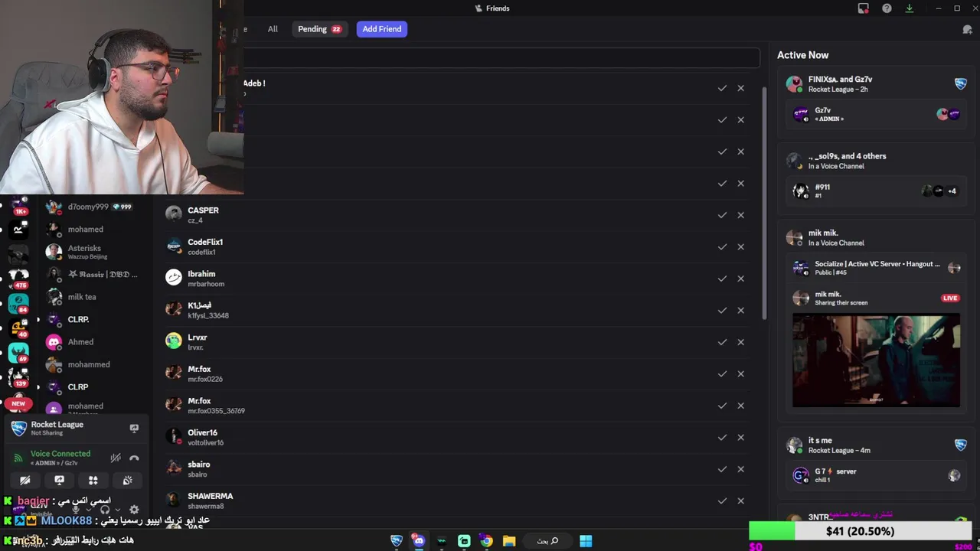The height and width of the screenshot is (551, 980).
Task: Accept SHAWERMA's friend request checkmark
Action: [722, 501]
